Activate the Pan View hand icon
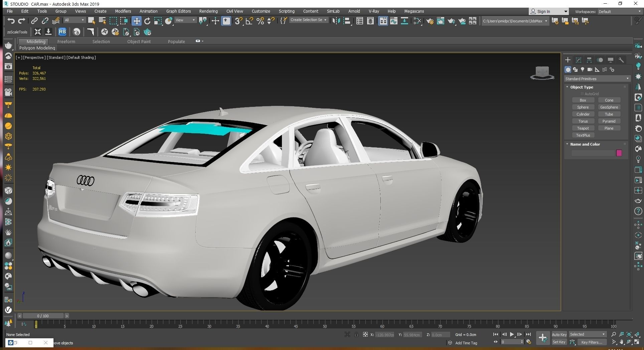The width and height of the screenshot is (644, 350). tap(621, 342)
